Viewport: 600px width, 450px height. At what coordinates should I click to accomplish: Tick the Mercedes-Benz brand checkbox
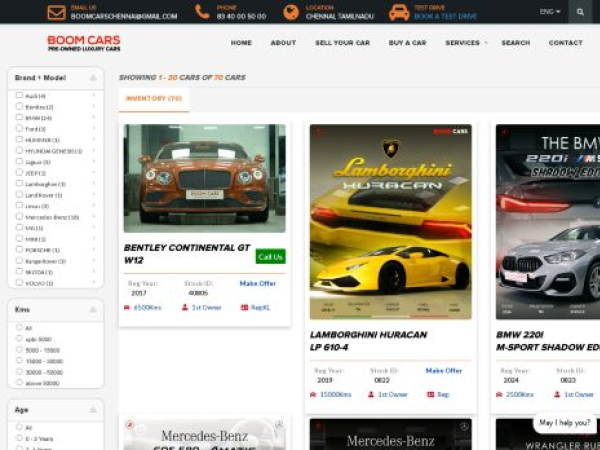click(19, 216)
